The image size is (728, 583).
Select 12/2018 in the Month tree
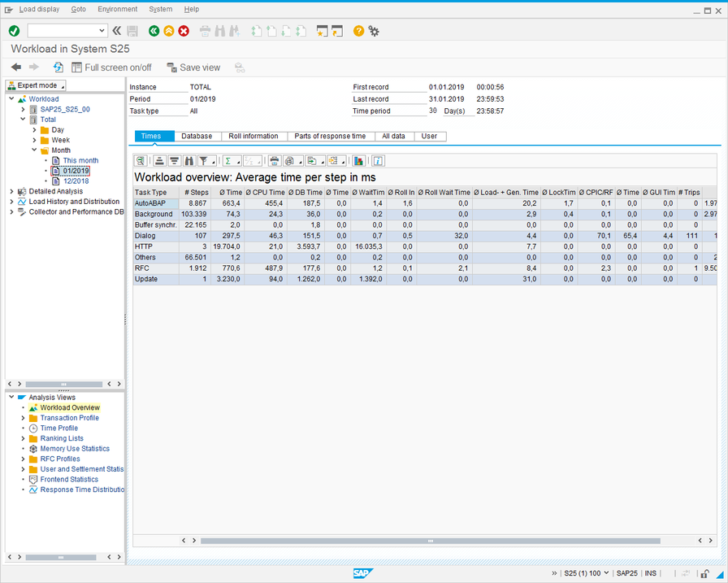coord(76,181)
